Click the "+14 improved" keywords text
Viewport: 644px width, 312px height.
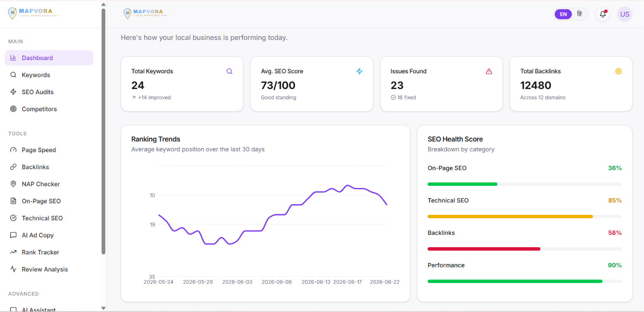coord(154,98)
